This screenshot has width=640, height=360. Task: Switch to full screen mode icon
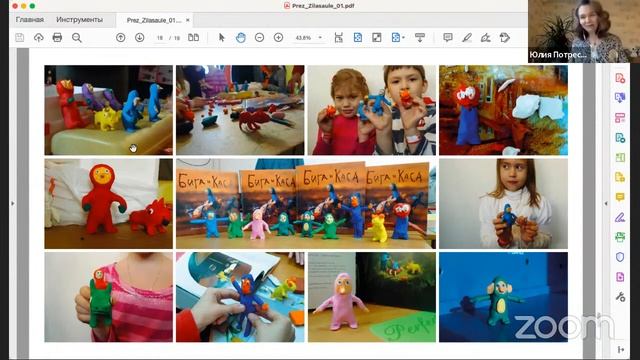click(x=377, y=38)
